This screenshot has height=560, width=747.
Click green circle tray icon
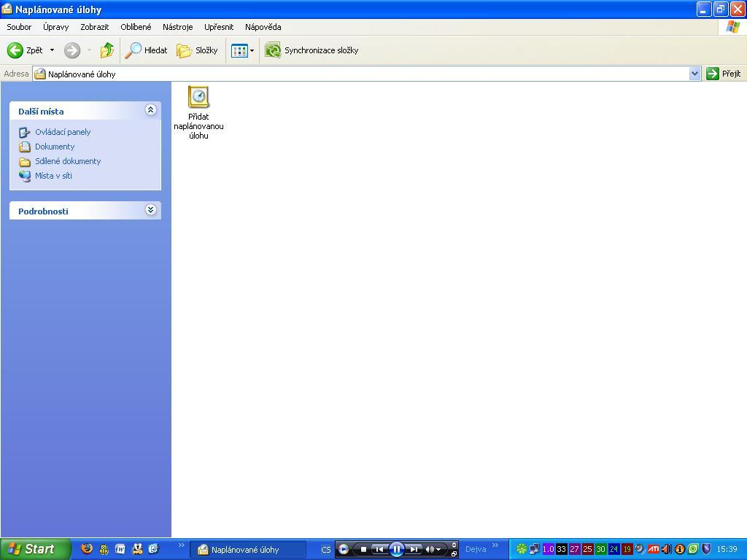pyautogui.click(x=693, y=549)
